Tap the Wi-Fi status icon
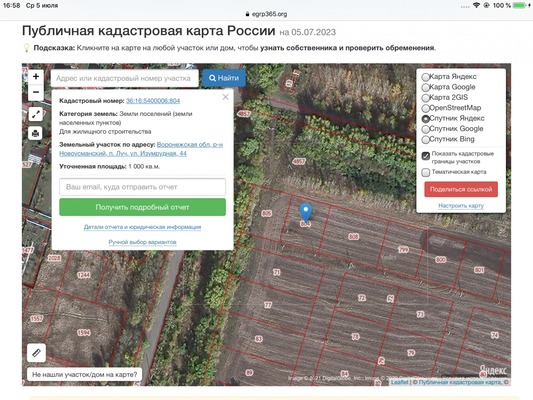Image resolution: width=533 pixels, height=400 pixels. click(x=477, y=5)
